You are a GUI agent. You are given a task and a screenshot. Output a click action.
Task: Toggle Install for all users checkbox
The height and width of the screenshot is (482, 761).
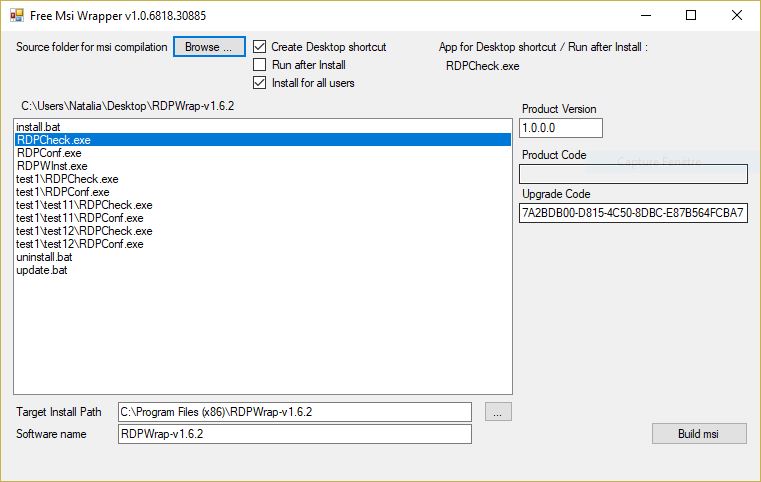point(260,83)
